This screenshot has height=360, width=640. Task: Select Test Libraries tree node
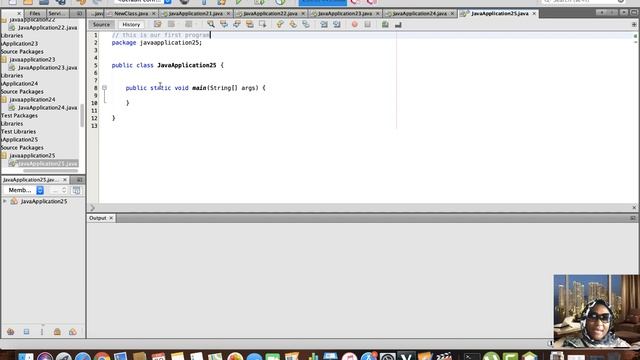click(18, 131)
